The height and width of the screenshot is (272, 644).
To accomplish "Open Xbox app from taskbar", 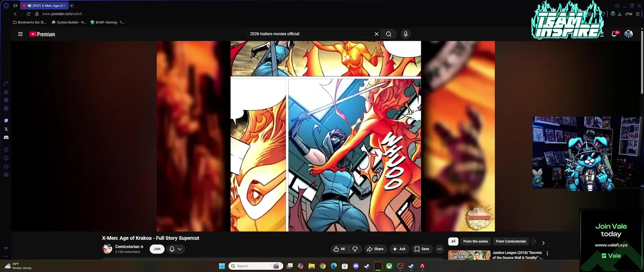I will (x=389, y=266).
